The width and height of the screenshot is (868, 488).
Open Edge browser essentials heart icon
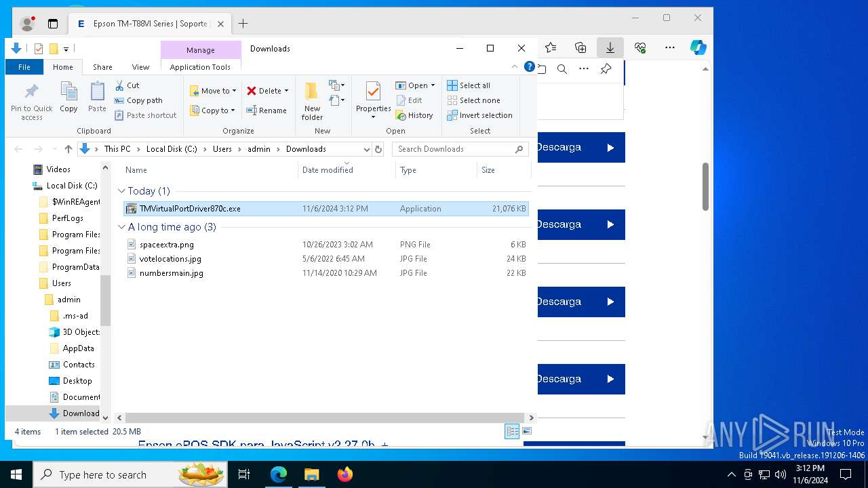[x=640, y=47]
